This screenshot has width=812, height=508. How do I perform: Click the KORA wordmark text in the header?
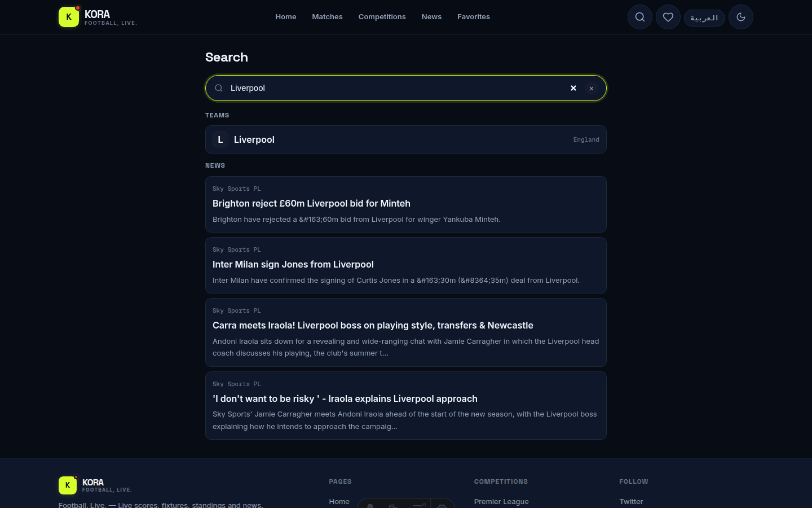(x=97, y=14)
